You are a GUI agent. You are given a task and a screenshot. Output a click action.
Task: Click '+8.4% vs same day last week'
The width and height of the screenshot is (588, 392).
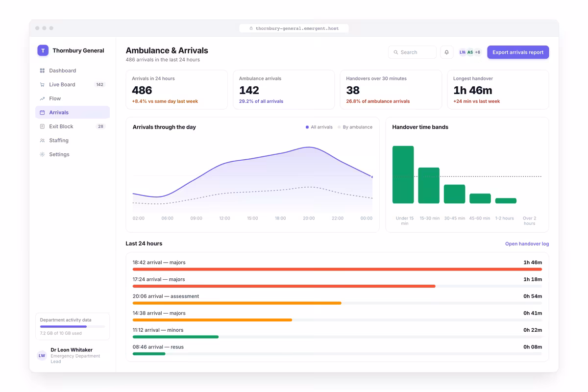165,101
